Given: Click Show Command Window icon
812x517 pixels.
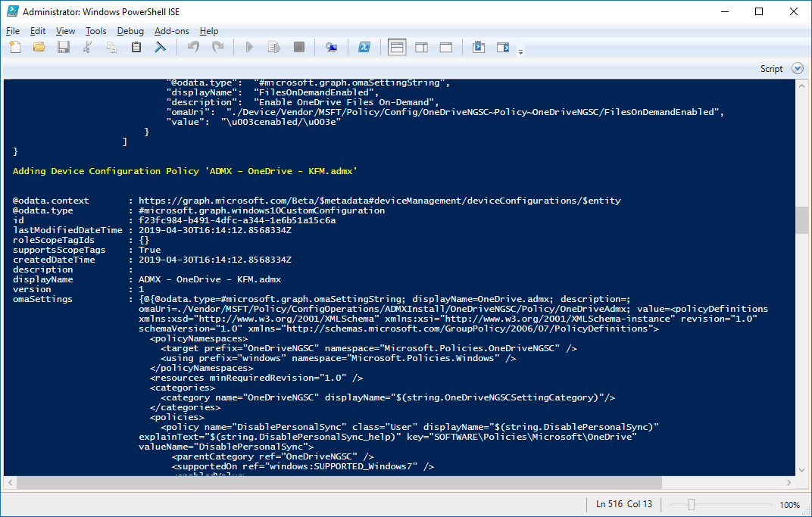Looking at the screenshot, I should click(x=479, y=47).
